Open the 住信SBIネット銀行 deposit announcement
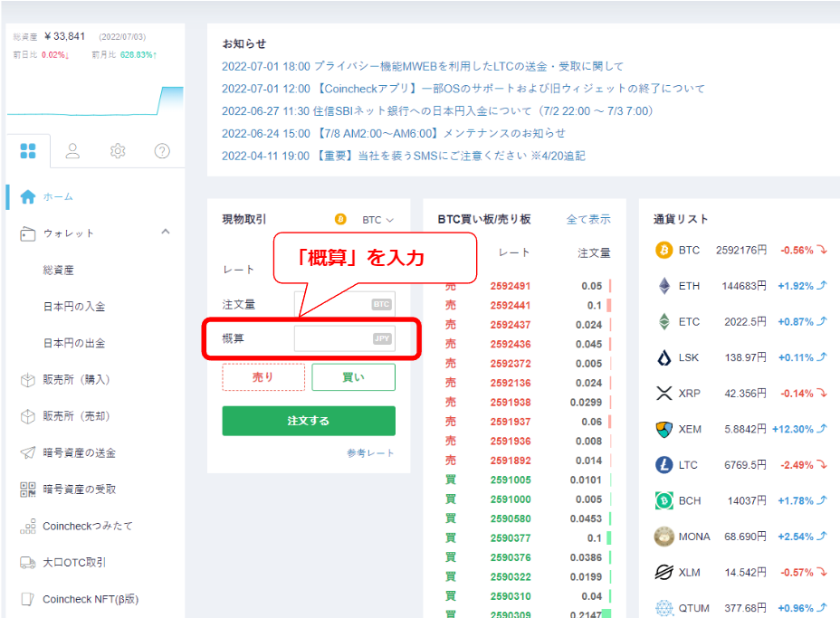This screenshot has height=618, width=840. pos(437,111)
